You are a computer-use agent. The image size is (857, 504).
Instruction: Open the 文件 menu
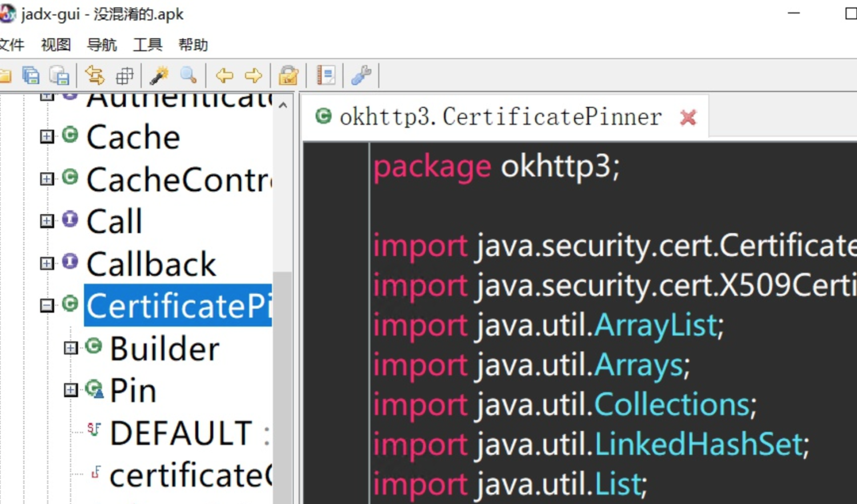(x=11, y=45)
